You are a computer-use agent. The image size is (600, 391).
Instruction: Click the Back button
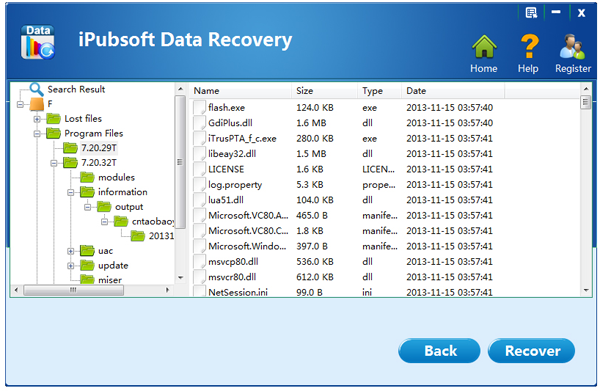point(439,350)
